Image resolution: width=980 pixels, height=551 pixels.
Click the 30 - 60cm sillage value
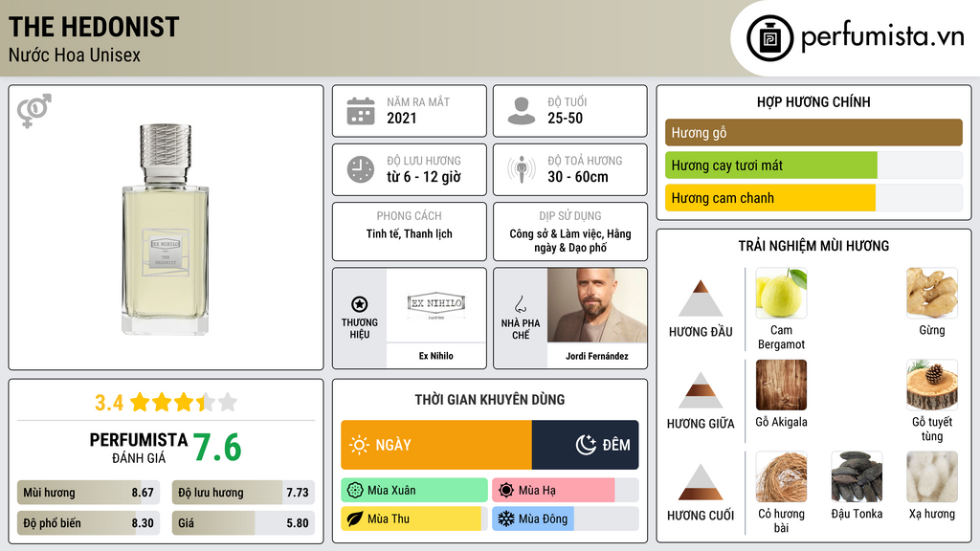coord(578,177)
